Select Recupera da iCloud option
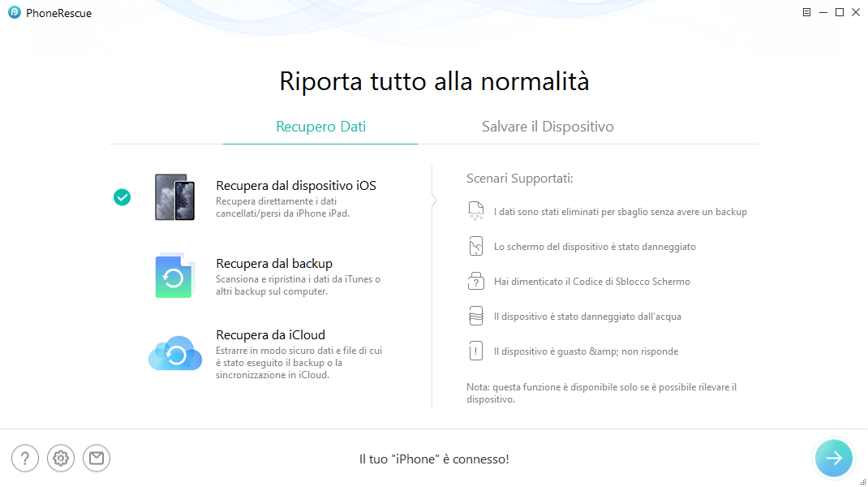This screenshot has width=868, height=487. (x=270, y=334)
